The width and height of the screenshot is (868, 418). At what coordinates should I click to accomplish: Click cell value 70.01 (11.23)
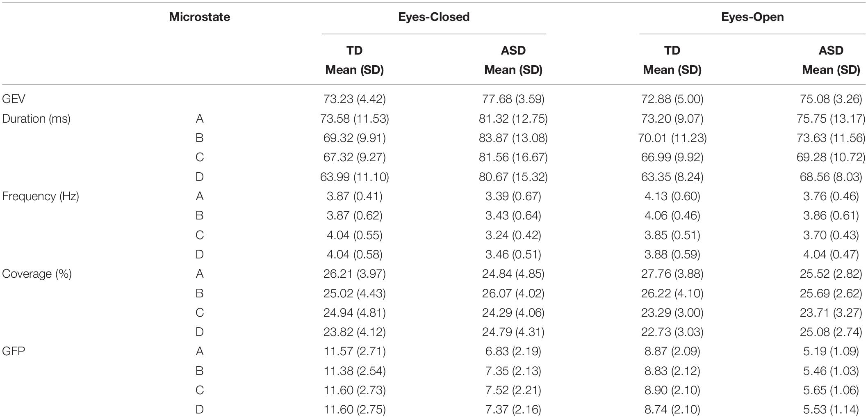[x=672, y=138]
